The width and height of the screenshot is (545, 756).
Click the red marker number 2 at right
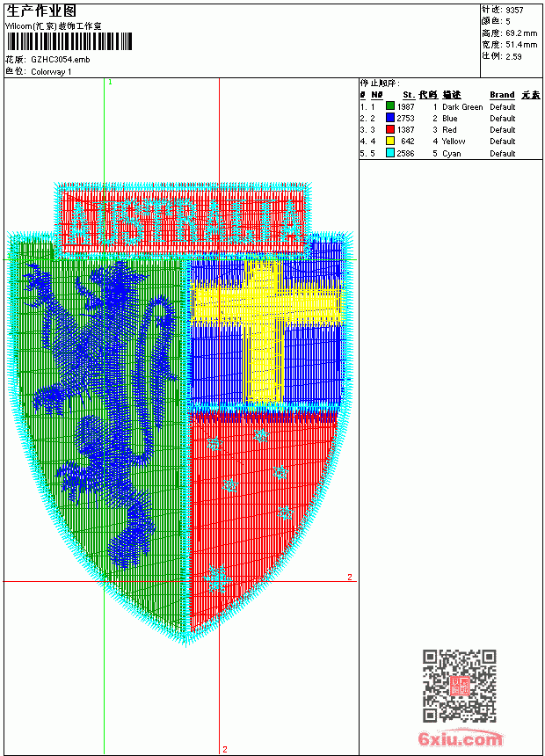350,577
